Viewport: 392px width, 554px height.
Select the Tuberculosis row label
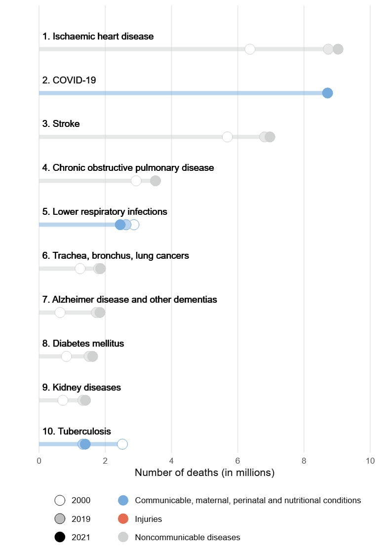77,431
